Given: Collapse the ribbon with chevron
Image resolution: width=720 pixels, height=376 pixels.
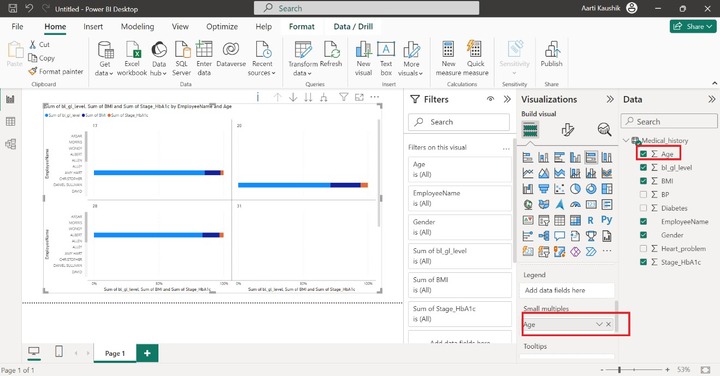Looking at the screenshot, I should pos(714,83).
